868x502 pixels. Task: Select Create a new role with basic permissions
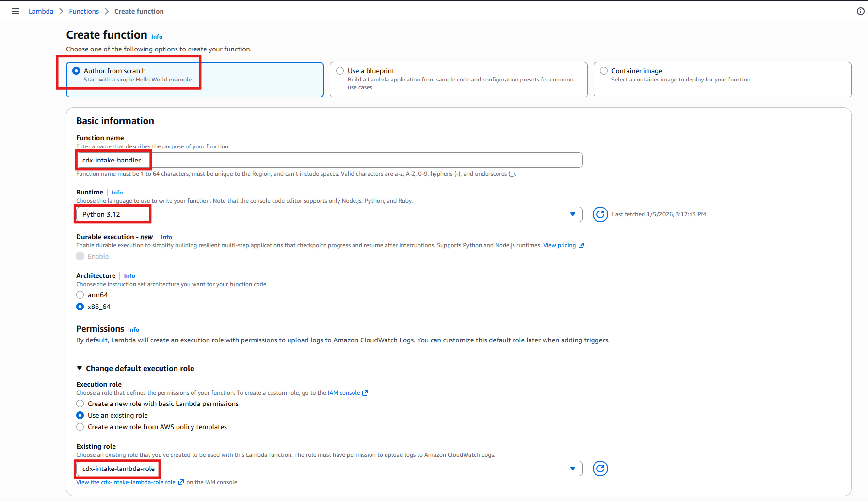[x=80, y=404]
